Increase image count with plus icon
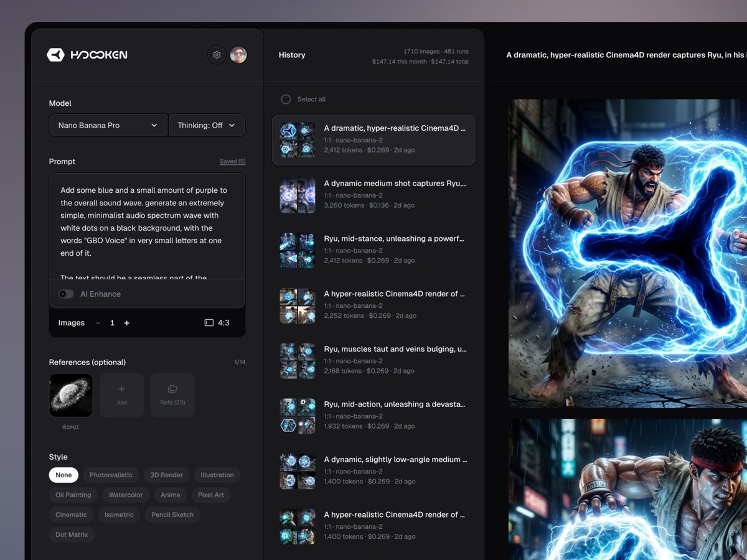This screenshot has height=560, width=747. [127, 323]
